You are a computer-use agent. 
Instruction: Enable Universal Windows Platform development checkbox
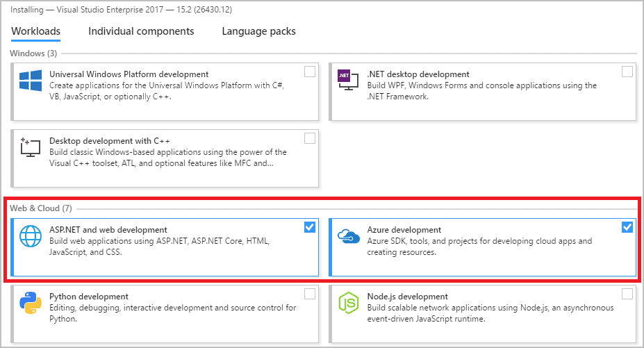click(310, 72)
